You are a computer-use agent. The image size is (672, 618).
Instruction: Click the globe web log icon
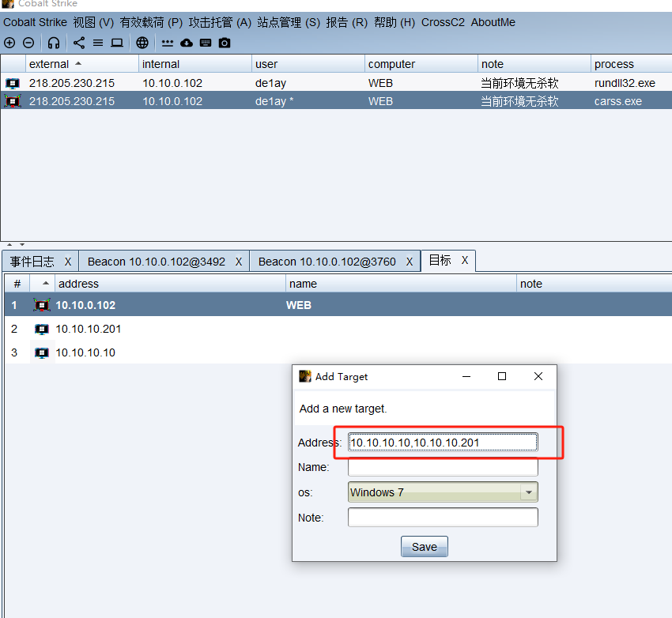(x=142, y=43)
